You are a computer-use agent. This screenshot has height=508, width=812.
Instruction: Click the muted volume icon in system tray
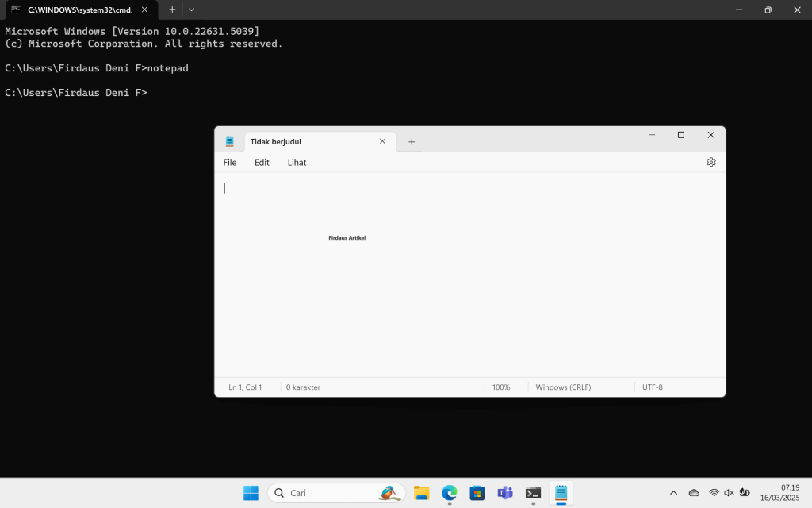[729, 493]
